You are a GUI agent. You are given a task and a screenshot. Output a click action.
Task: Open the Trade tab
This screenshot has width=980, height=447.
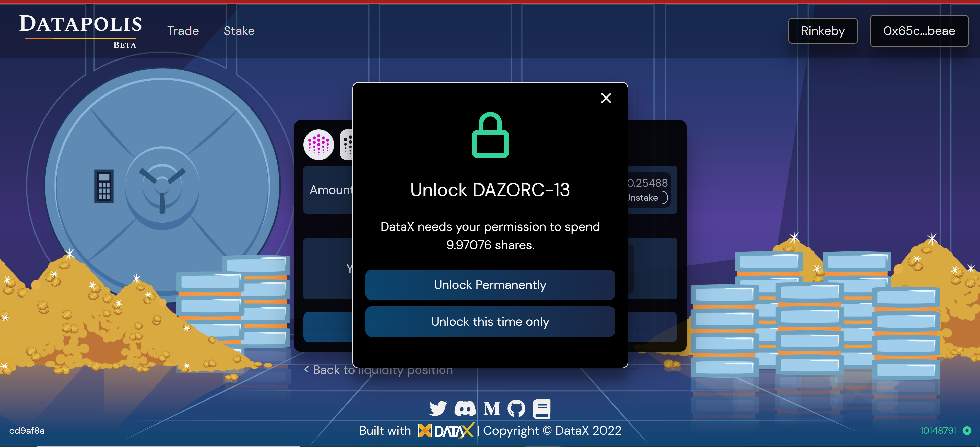coord(183,31)
